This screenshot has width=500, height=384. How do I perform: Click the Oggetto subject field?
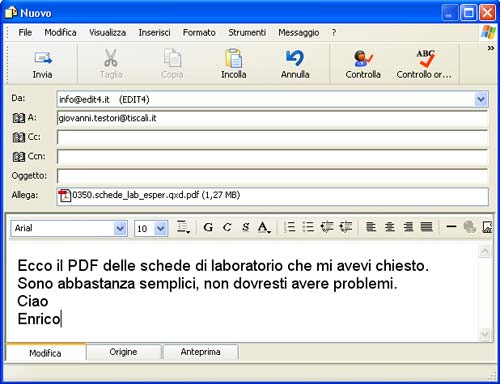[272, 176]
